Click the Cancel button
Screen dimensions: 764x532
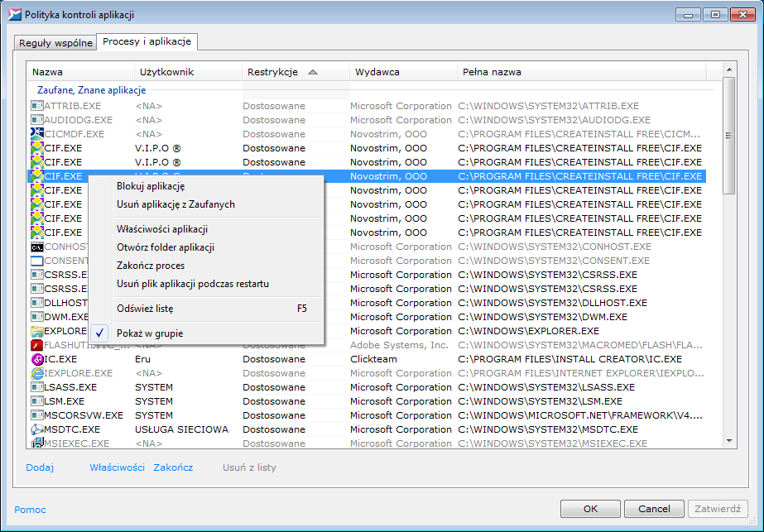(654, 509)
